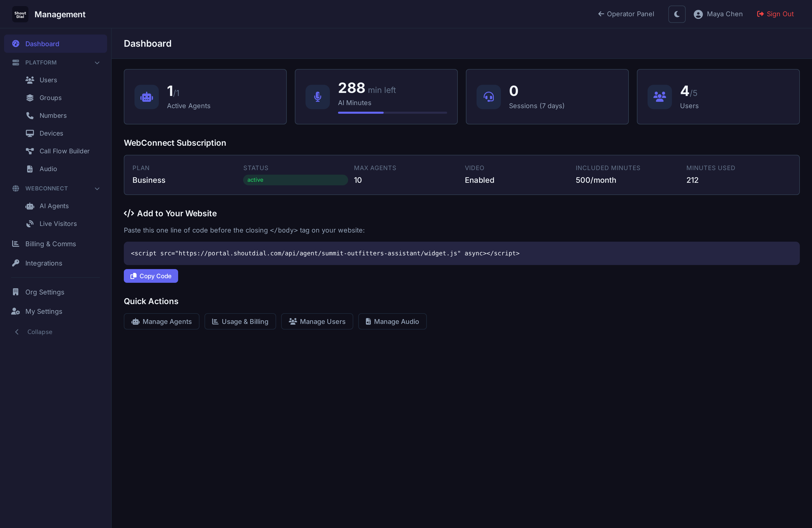
Task: Toggle dark mode moon button
Action: point(676,14)
